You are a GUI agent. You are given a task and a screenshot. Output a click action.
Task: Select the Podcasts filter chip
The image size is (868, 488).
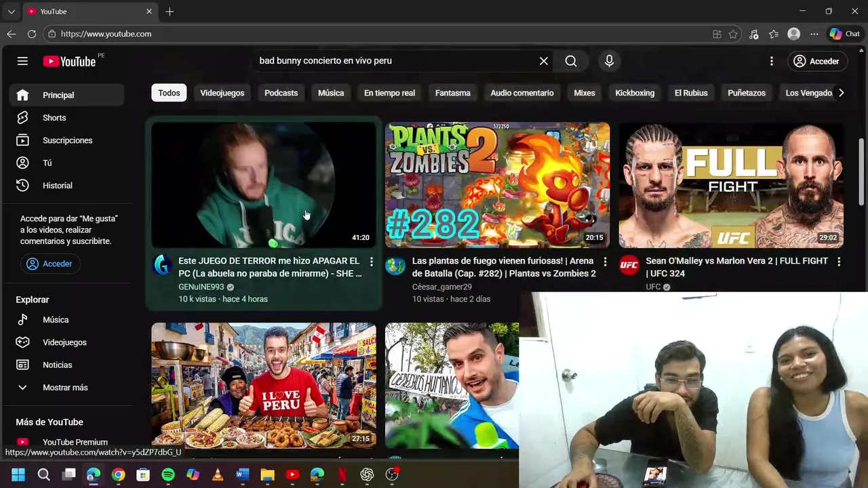tap(281, 93)
